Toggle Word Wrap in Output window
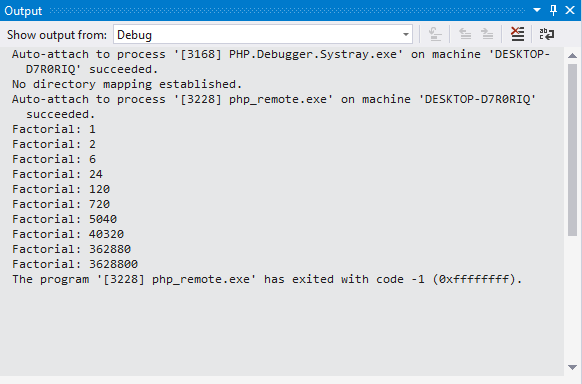This screenshot has width=582, height=384. tap(547, 35)
